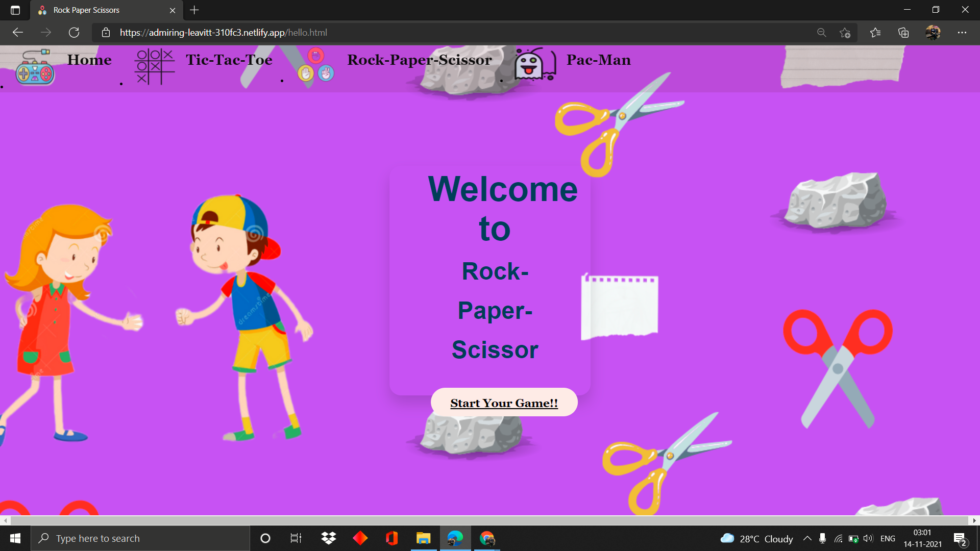Click the tic-tac-toe grid icon
Viewport: 980px width, 551px height.
tap(154, 66)
